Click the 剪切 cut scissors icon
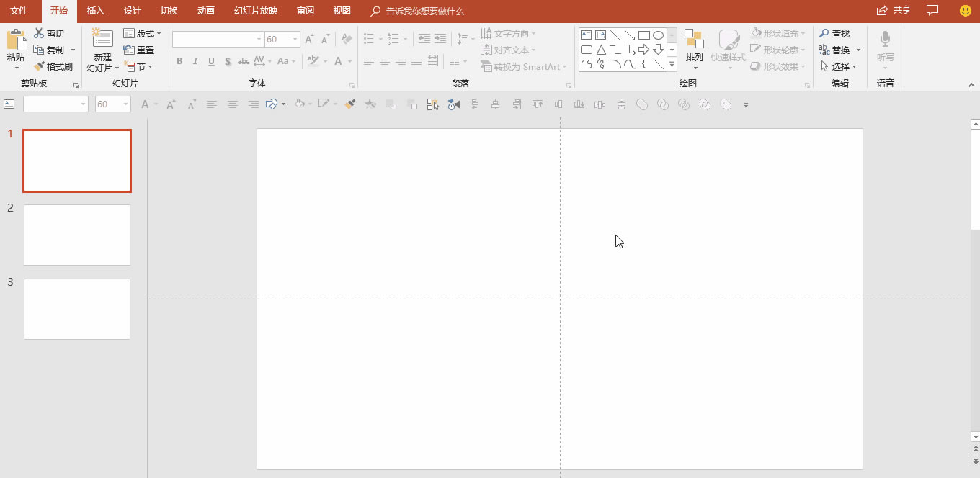Viewport: 980px width, 478px height. coord(39,34)
